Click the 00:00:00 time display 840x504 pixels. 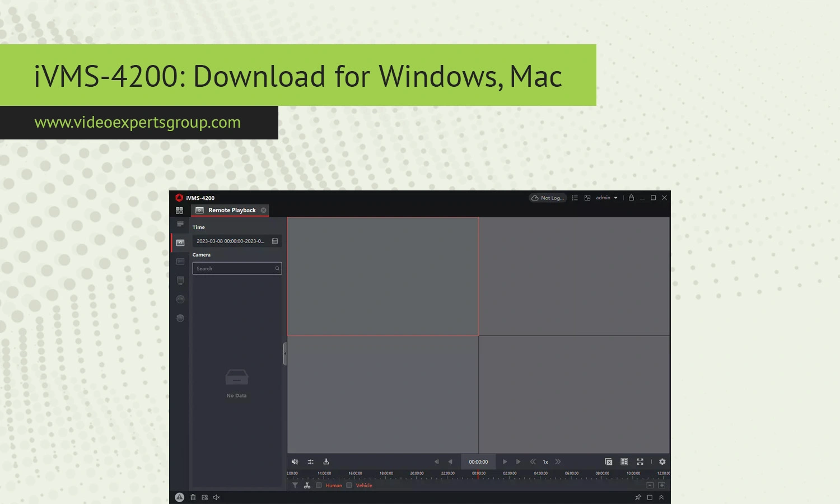[478, 462]
